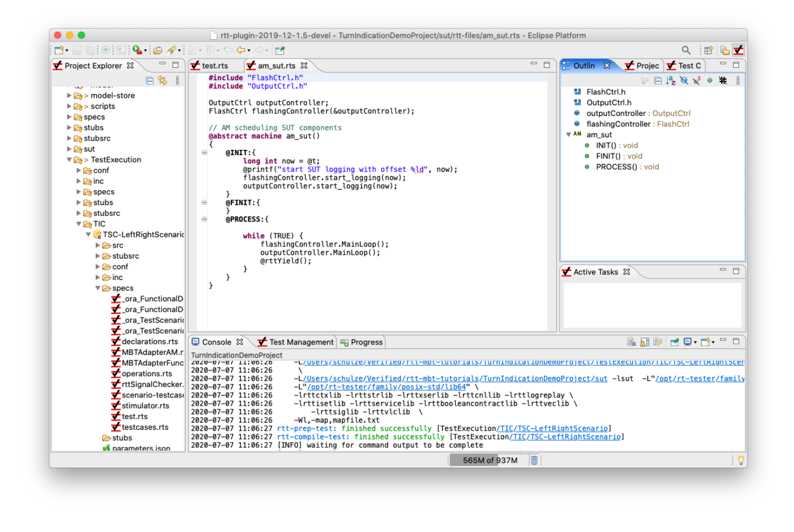Toggle Scroll Lock in Console toolbar
Image resolution: width=794 pixels, height=532 pixels.
click(645, 342)
